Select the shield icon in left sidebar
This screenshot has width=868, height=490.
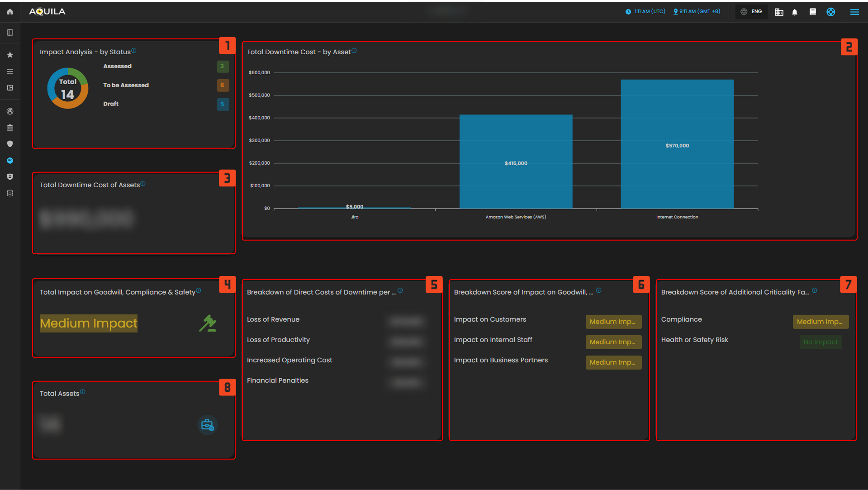[10, 144]
